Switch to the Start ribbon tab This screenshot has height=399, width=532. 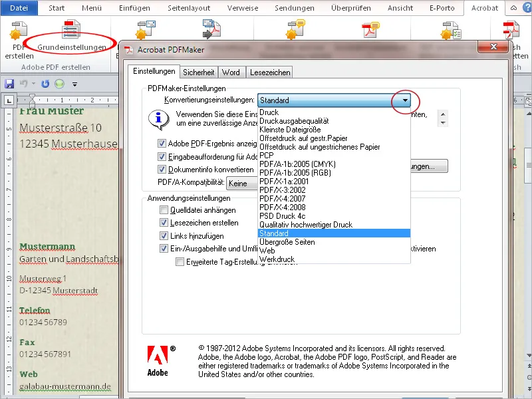pos(57,8)
